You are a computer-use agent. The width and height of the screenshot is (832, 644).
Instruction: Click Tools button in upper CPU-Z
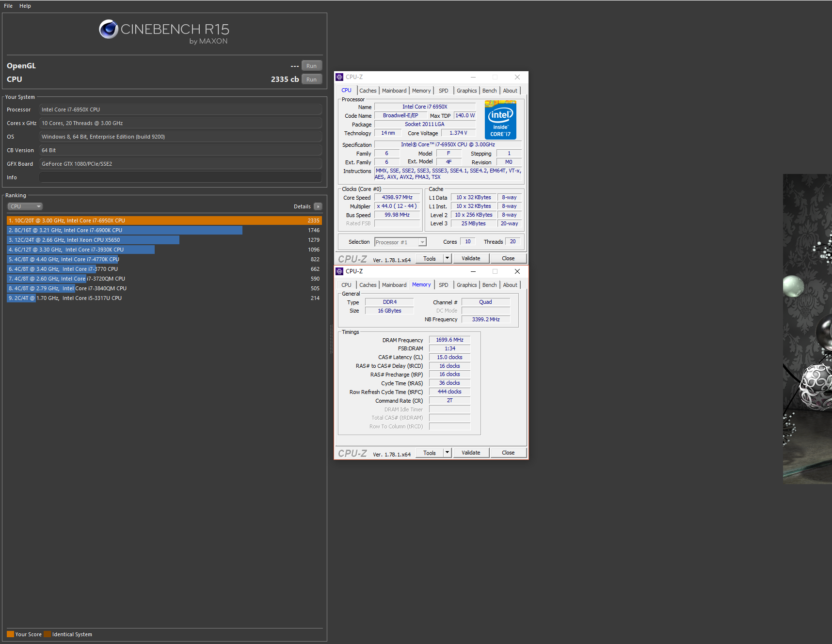pos(430,259)
